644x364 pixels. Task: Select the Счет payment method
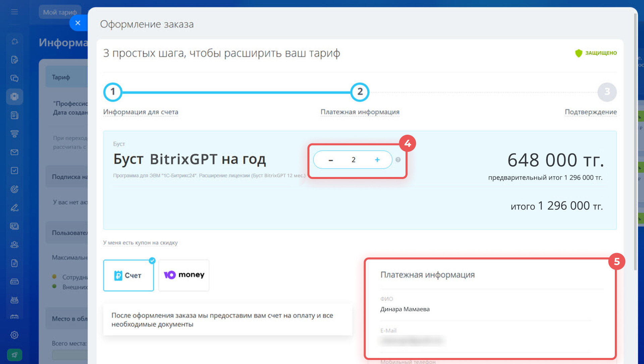[128, 276]
